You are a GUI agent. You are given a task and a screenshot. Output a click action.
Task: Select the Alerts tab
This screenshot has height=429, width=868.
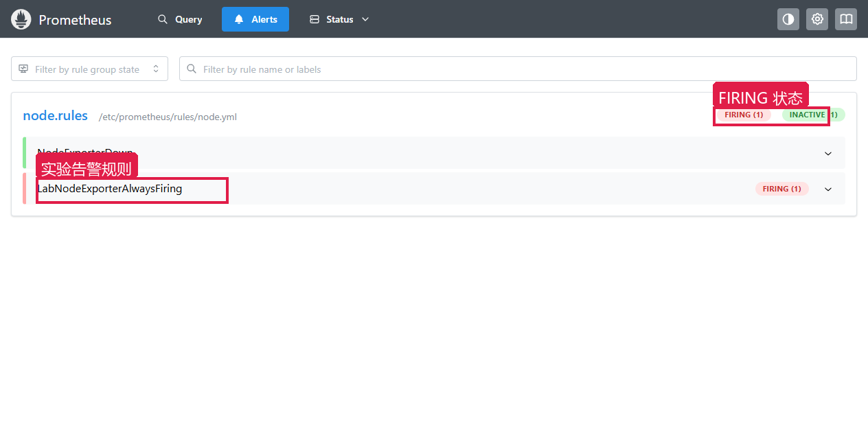tap(255, 19)
